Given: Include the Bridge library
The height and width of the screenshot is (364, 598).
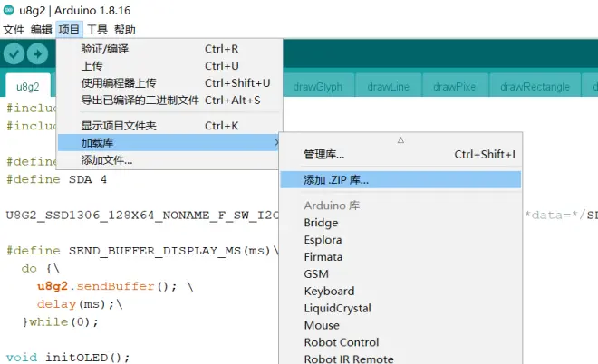Looking at the screenshot, I should click(x=400, y=223).
